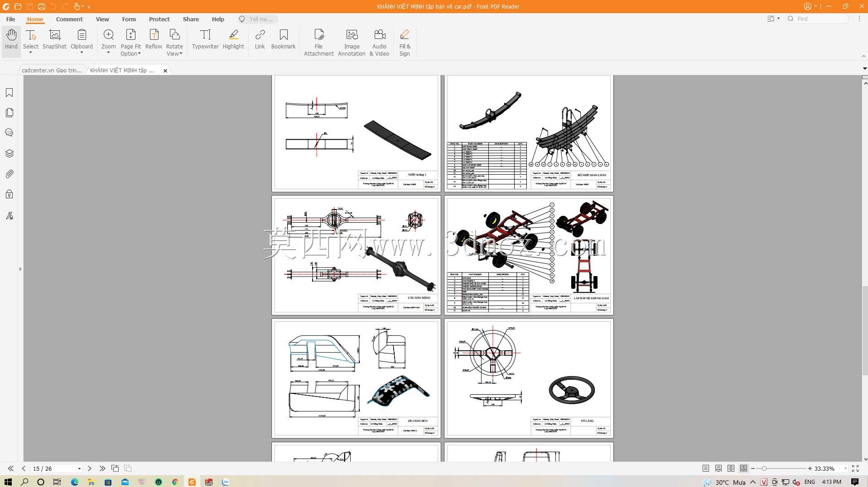The image size is (868, 487).
Task: Select the Highlight tool
Action: coord(233,39)
